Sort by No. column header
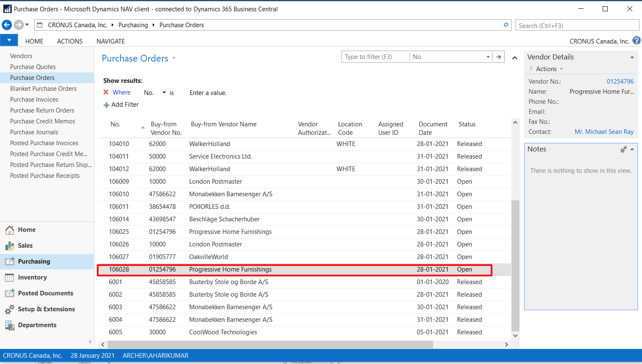 pos(116,124)
